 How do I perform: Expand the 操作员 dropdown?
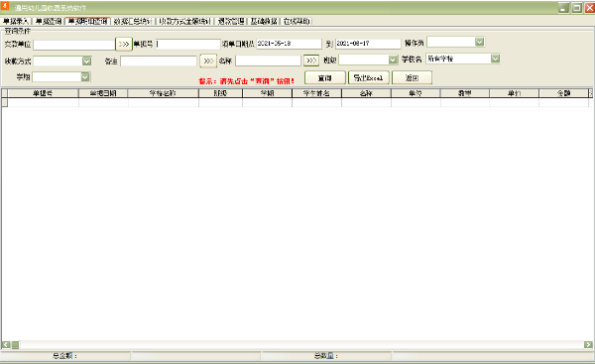(480, 42)
